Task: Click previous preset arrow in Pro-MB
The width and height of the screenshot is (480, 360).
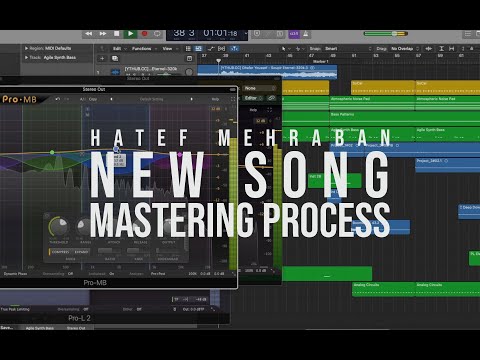Action: (111, 99)
